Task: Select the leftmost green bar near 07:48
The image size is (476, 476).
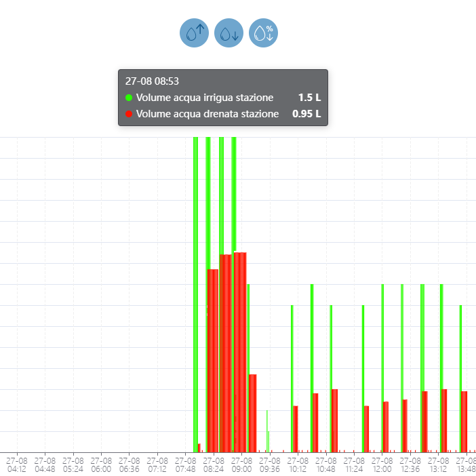Action: pos(195,292)
